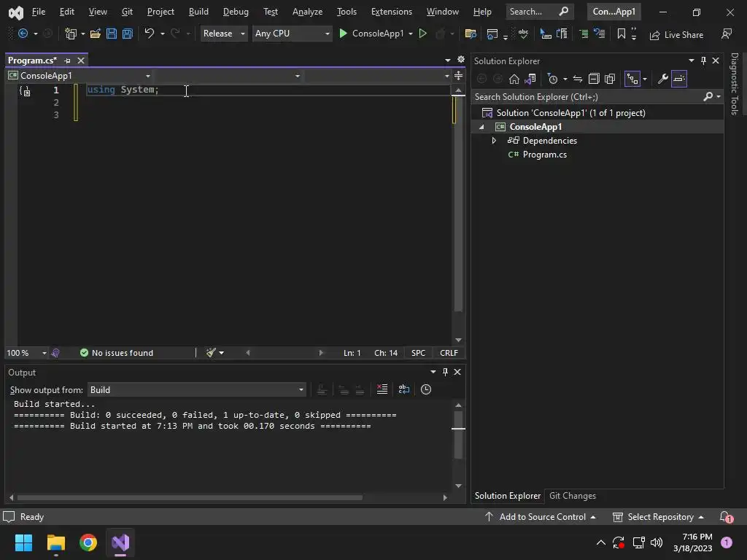The height and width of the screenshot is (560, 747).
Task: Click the New Project toolbar icon
Action: [71, 34]
